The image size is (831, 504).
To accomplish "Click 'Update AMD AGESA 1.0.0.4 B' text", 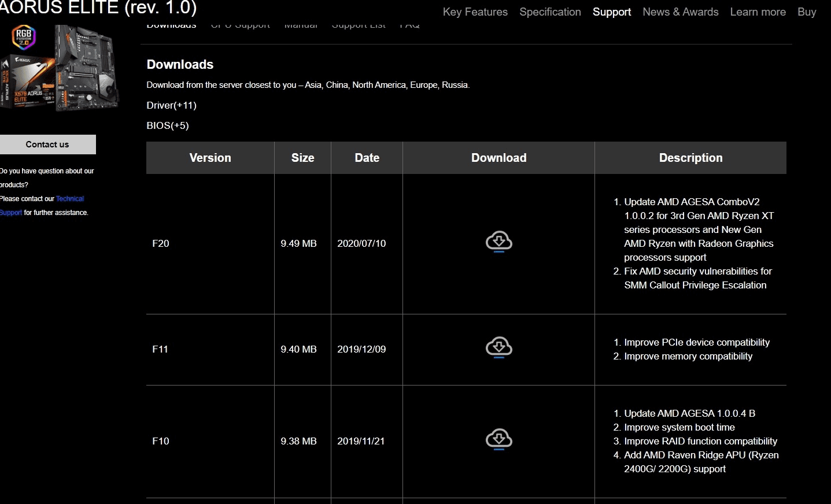I will (690, 413).
